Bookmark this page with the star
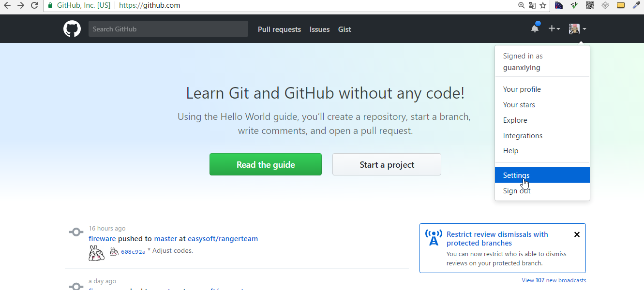Image resolution: width=644 pixels, height=290 pixels. [x=543, y=5]
